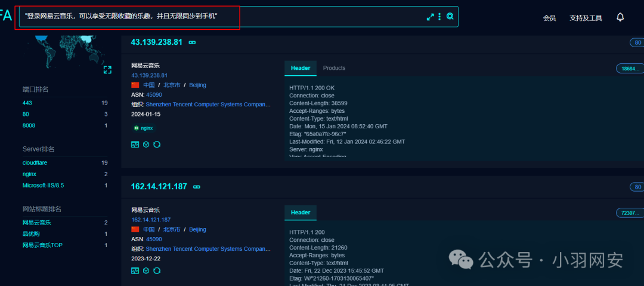The image size is (644, 286).
Task: Click the cube icon for 43.139.238.81 result
Action: (x=146, y=144)
